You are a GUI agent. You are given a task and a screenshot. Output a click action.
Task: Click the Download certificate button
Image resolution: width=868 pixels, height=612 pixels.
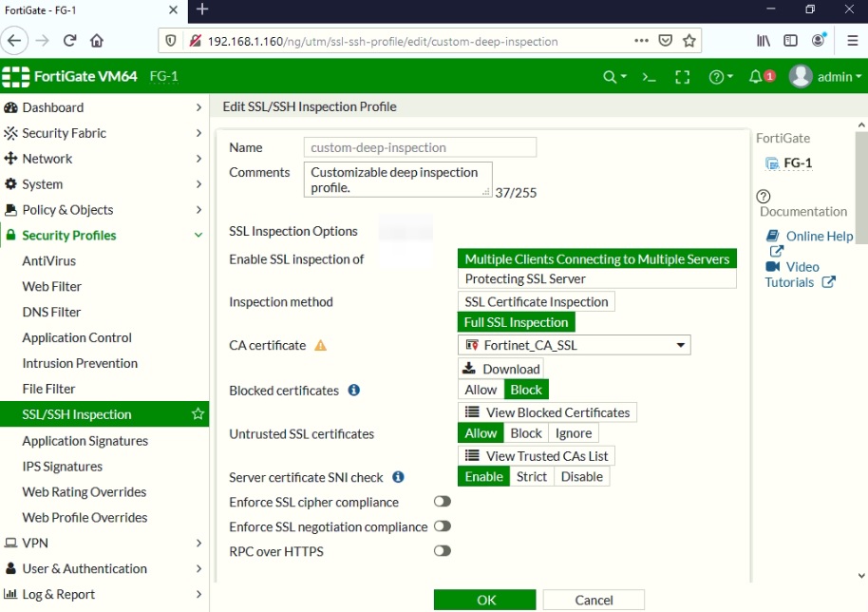(x=500, y=369)
